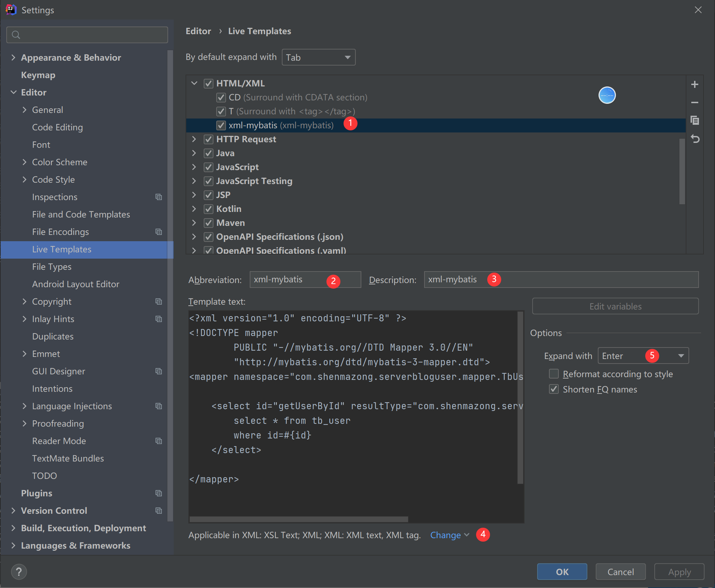The height and width of the screenshot is (588, 715).
Task: Toggle the T surround-with-tag checkbox
Action: click(221, 111)
